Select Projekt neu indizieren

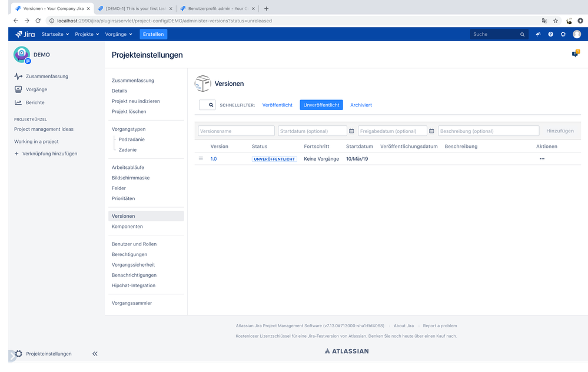click(x=136, y=101)
